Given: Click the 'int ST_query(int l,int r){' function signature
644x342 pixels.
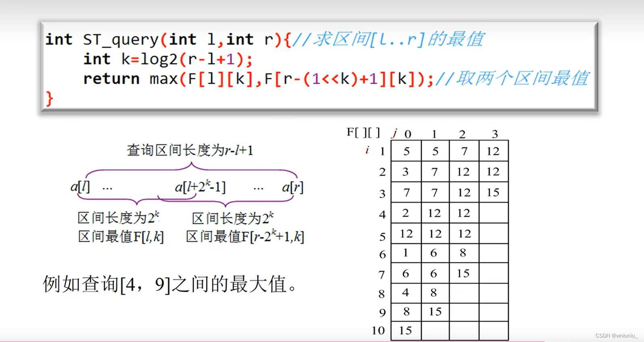Looking at the screenshot, I should point(169,40).
